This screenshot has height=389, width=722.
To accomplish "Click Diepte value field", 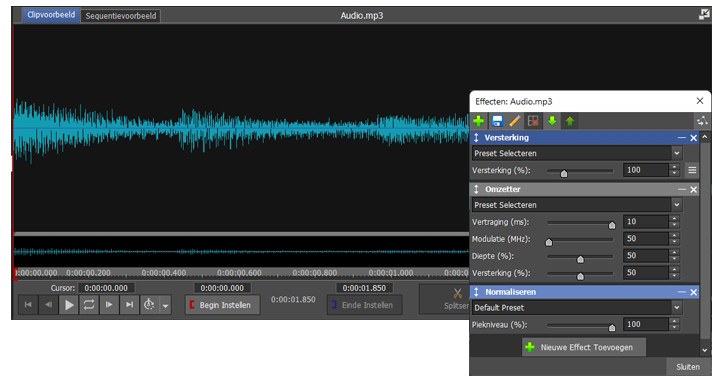I will point(646,256).
